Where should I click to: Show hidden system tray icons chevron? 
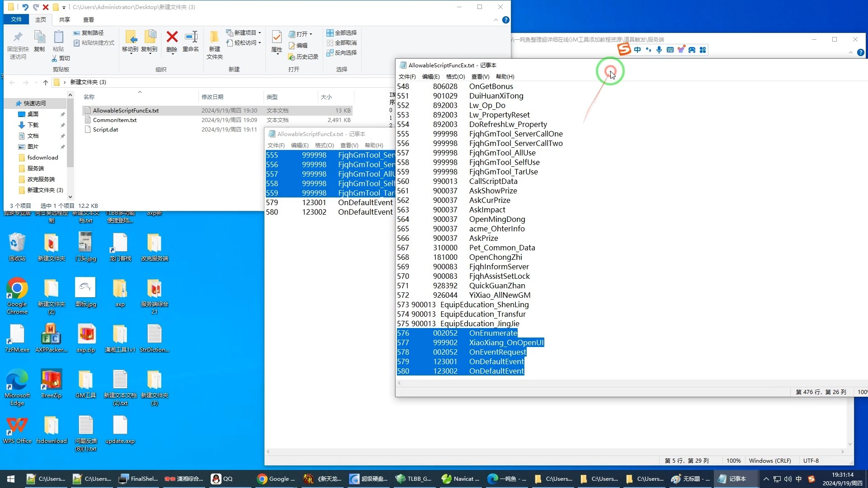[x=766, y=479]
